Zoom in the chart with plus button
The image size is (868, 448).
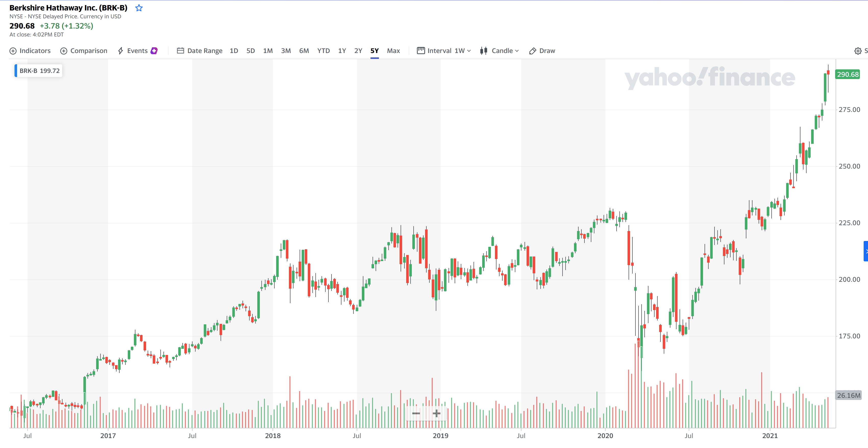click(x=436, y=413)
